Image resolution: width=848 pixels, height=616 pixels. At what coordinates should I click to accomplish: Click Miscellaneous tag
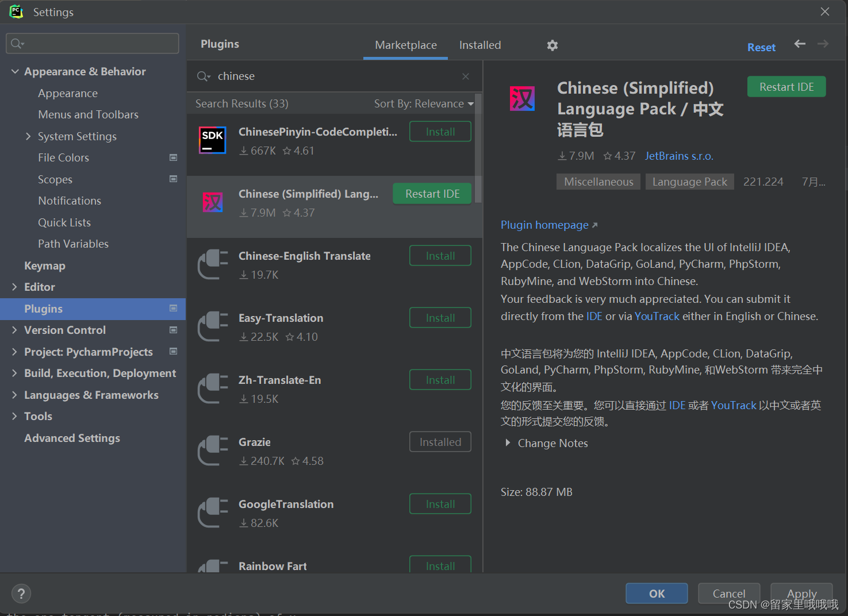(x=598, y=182)
